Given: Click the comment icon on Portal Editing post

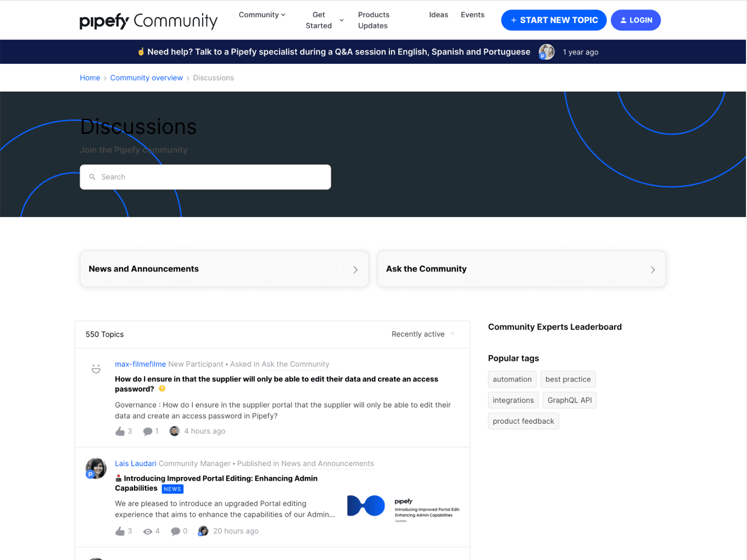Looking at the screenshot, I should pyautogui.click(x=175, y=531).
